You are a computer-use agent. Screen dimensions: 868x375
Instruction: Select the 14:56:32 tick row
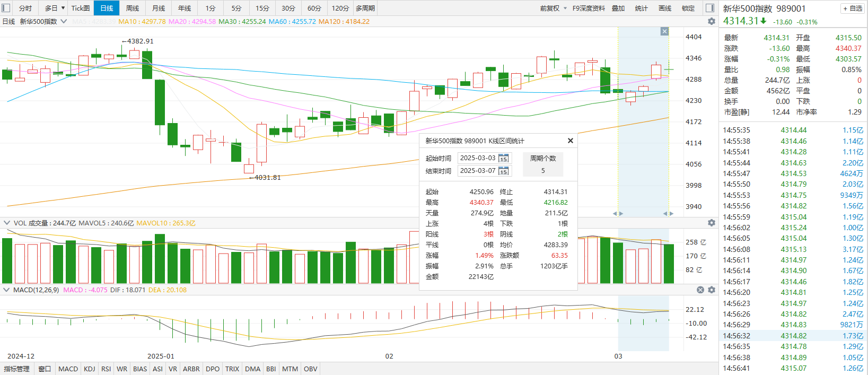coord(793,336)
